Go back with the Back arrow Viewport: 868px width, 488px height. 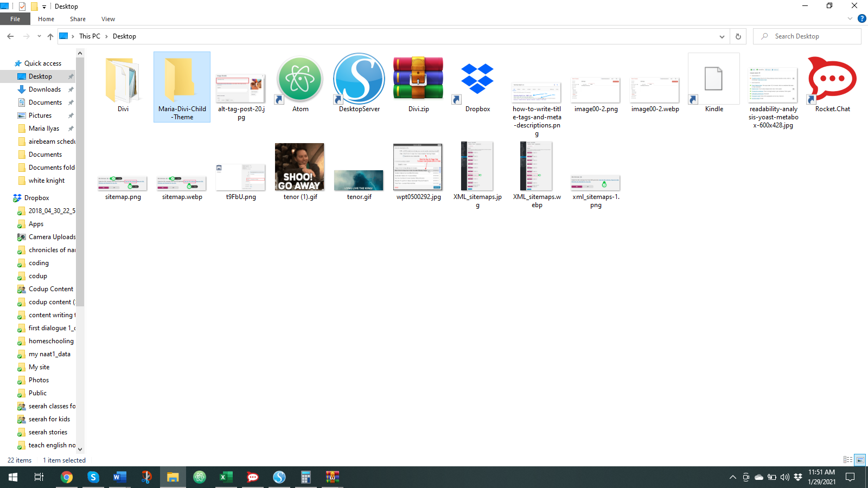pos(10,36)
